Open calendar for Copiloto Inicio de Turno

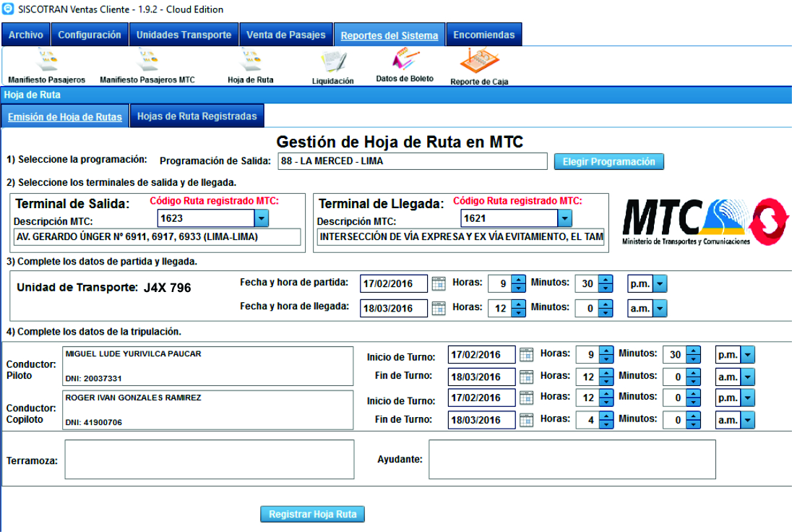coord(526,398)
